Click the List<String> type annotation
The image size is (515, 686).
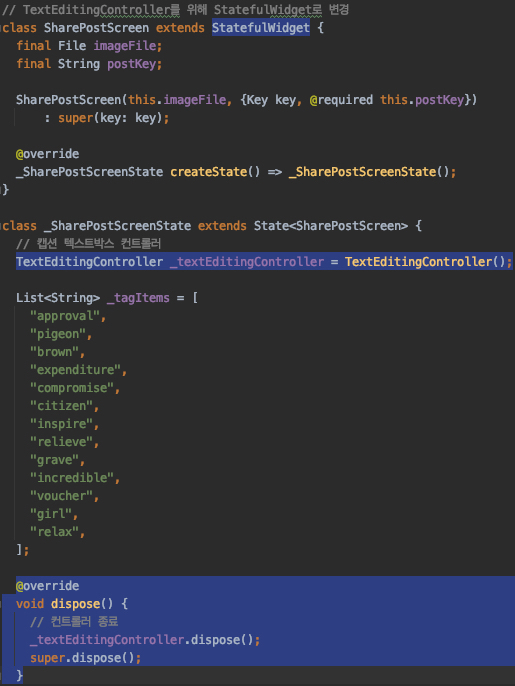click(x=58, y=298)
